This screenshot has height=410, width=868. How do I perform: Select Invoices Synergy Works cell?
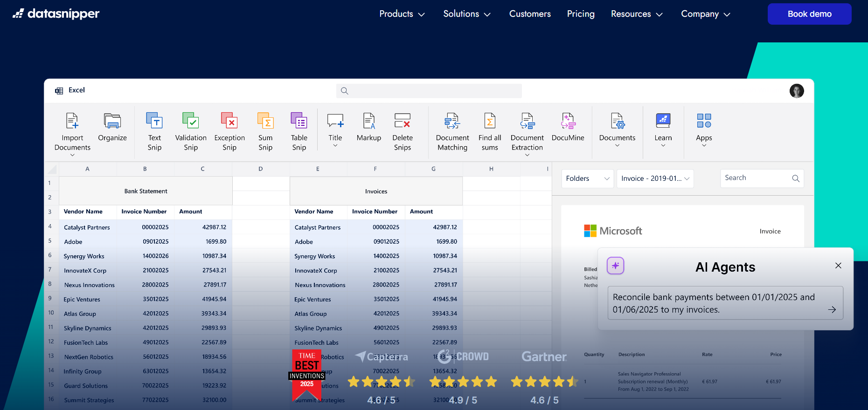(x=319, y=256)
